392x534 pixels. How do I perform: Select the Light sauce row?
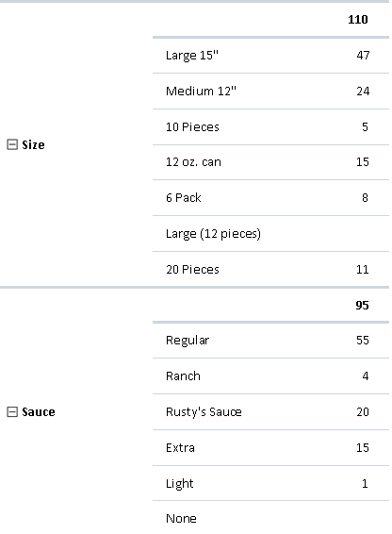click(x=270, y=483)
